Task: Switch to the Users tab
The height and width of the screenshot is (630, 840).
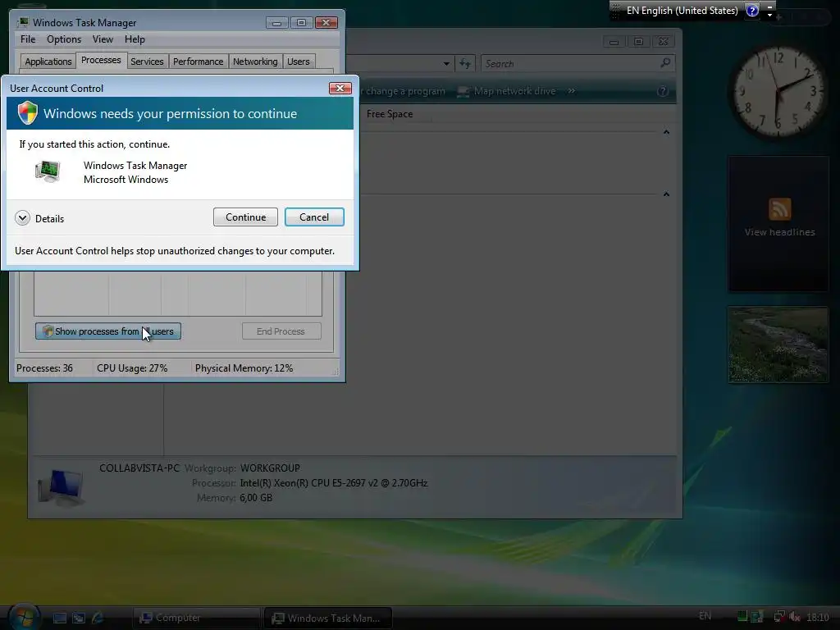Action: click(x=298, y=62)
